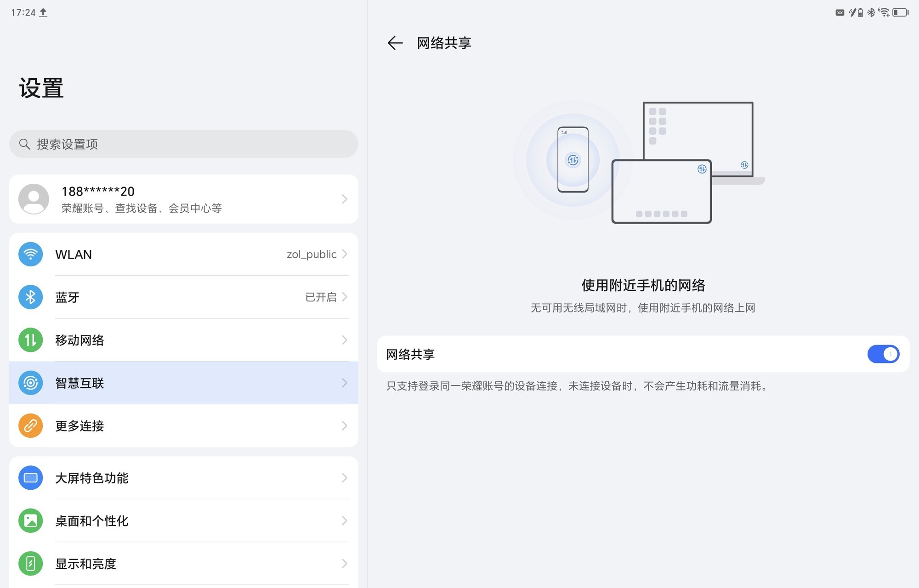
Task: Click the 大屏特色功能 large-screen features icon
Action: 30,478
